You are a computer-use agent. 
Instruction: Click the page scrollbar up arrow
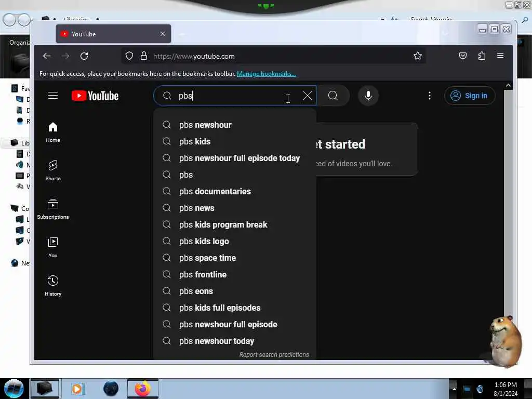508,86
